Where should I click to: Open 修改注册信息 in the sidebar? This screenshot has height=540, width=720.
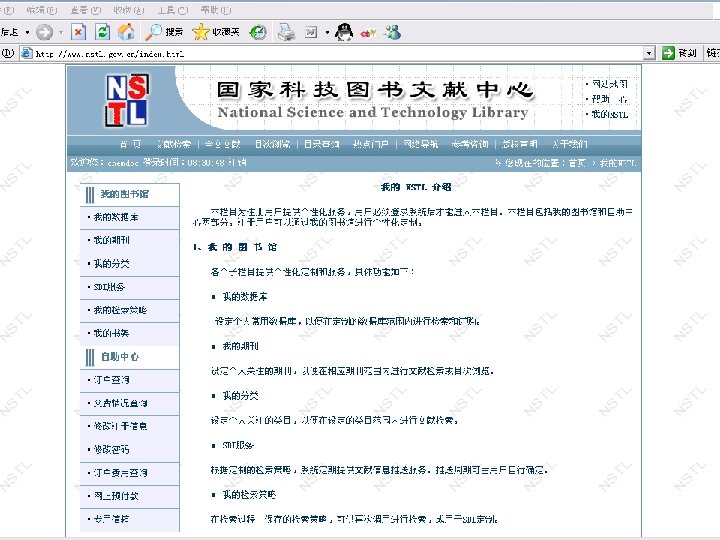(x=121, y=426)
